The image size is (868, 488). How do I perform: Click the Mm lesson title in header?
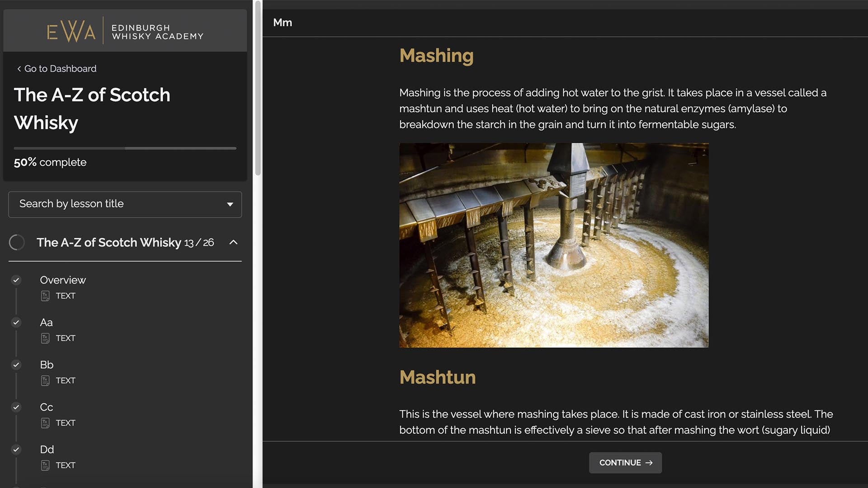[283, 23]
